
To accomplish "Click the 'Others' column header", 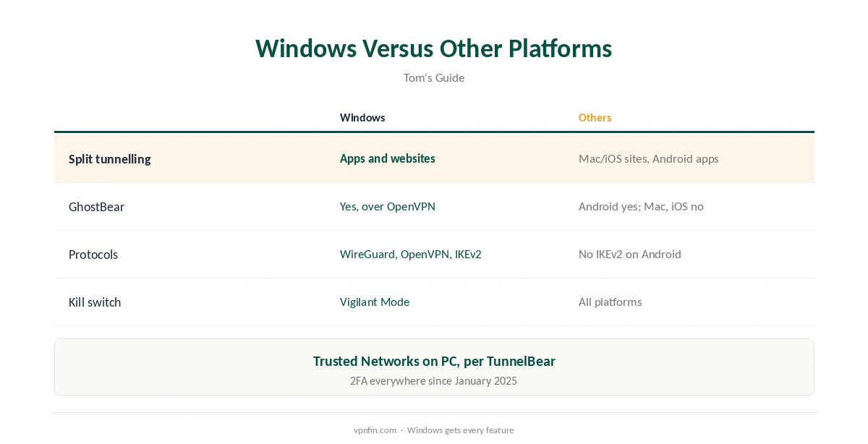I will coord(595,118).
